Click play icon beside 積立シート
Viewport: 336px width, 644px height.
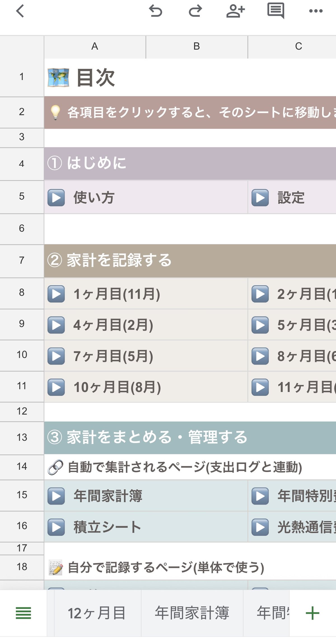(56, 527)
